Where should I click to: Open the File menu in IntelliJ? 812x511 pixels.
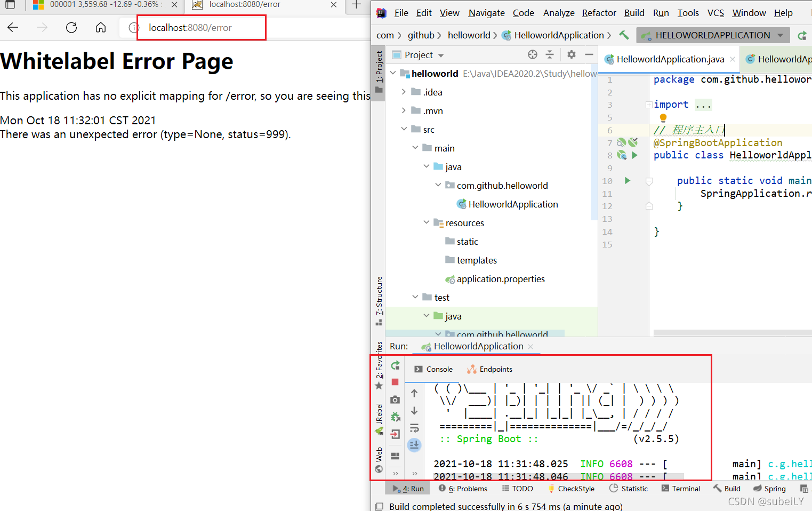[x=401, y=13]
